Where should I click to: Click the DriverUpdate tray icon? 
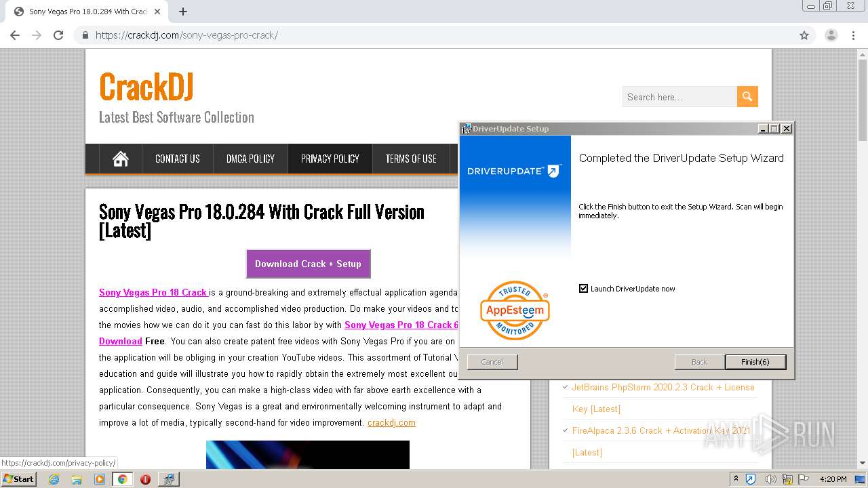pos(751,479)
